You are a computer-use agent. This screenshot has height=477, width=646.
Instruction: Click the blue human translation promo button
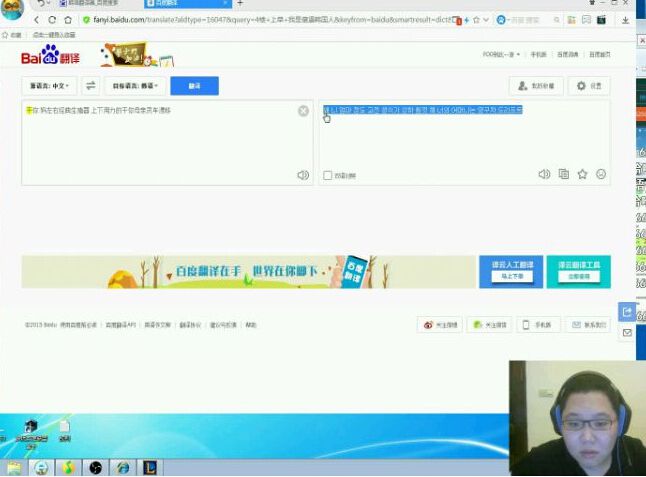511,272
